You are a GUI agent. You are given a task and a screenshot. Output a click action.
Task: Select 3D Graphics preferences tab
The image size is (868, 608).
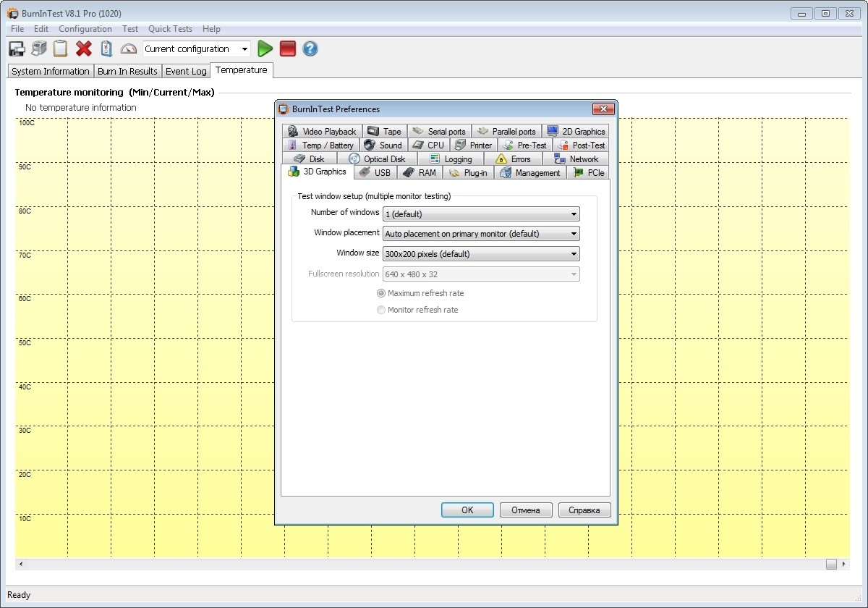pos(318,172)
